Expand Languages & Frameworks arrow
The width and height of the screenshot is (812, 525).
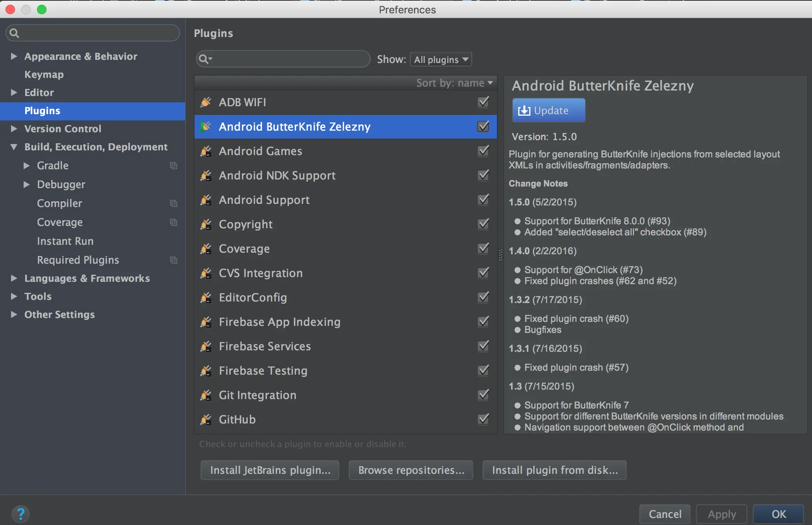[14, 278]
